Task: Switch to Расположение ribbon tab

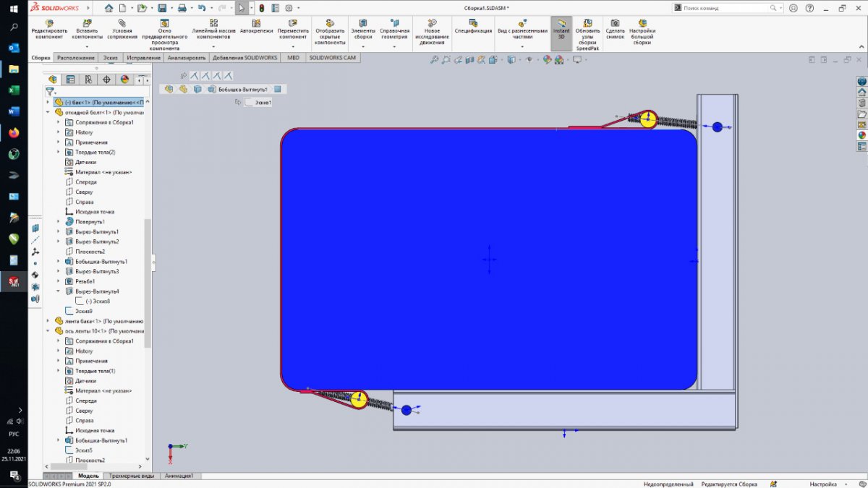Action: (x=76, y=57)
